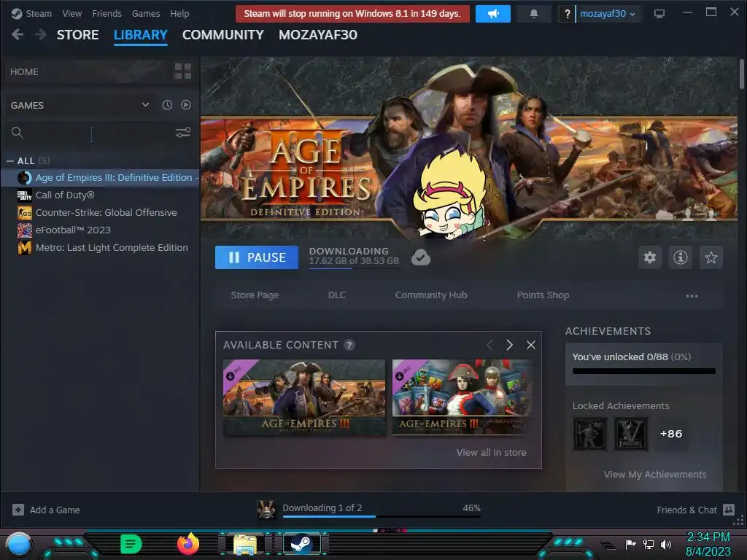The height and width of the screenshot is (560, 747).
Task: Add game to favorites star icon
Action: pos(711,257)
